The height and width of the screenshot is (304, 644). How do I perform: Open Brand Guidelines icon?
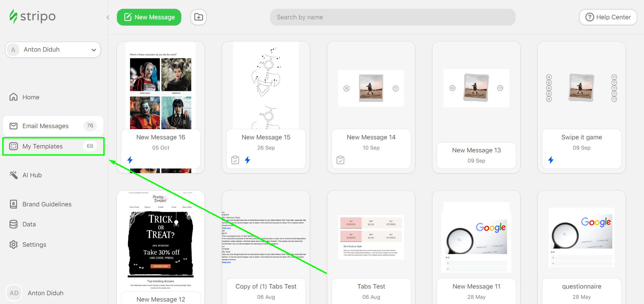point(14,204)
